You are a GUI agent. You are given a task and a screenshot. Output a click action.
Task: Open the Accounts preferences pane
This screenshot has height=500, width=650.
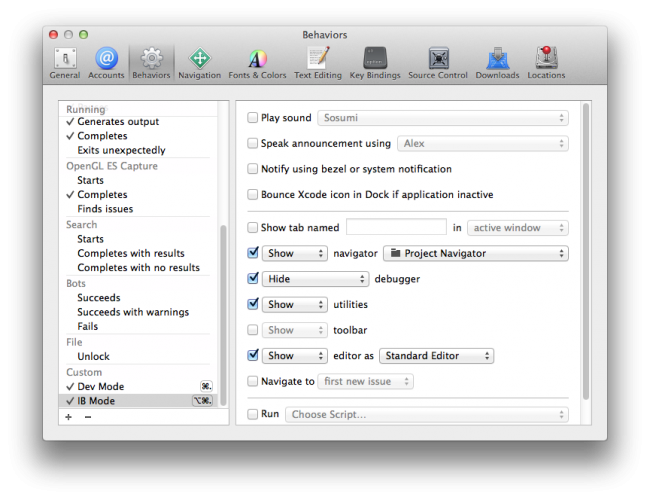(106, 63)
